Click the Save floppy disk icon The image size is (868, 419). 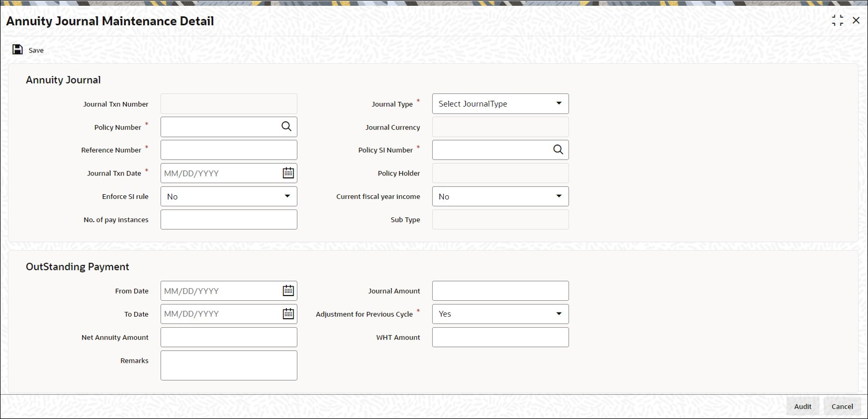pos(17,49)
